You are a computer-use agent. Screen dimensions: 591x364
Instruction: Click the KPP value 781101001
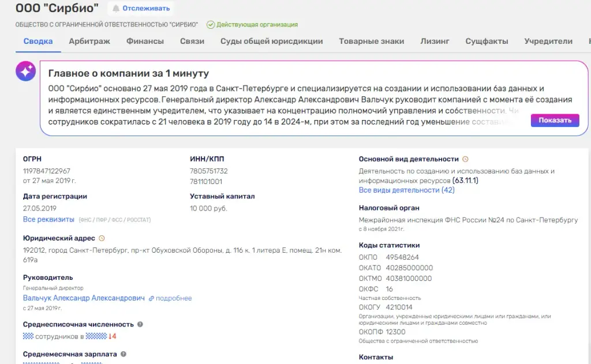(206, 182)
